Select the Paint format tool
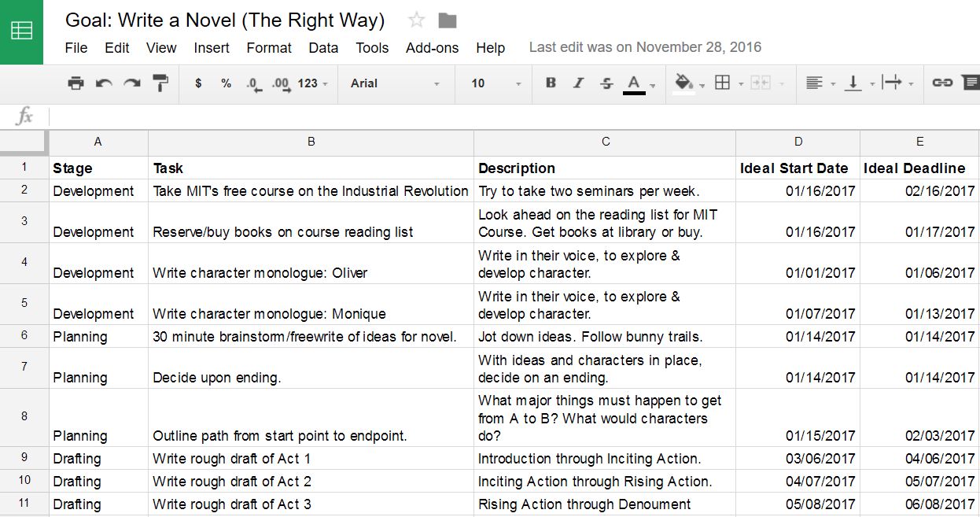980x517 pixels. point(160,83)
